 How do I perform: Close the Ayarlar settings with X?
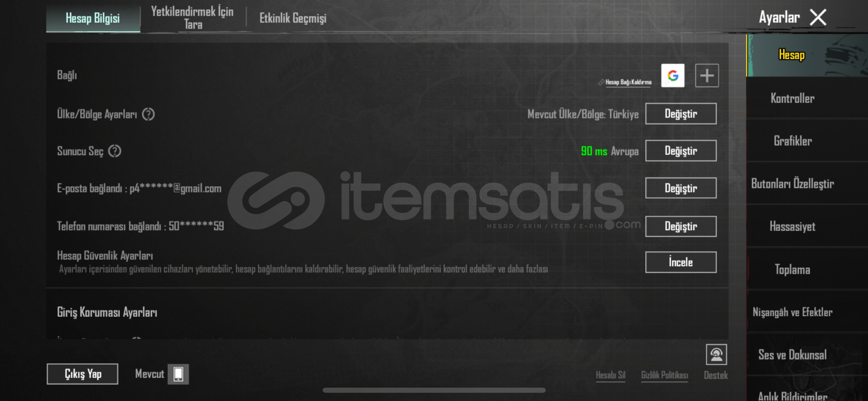[x=818, y=17]
